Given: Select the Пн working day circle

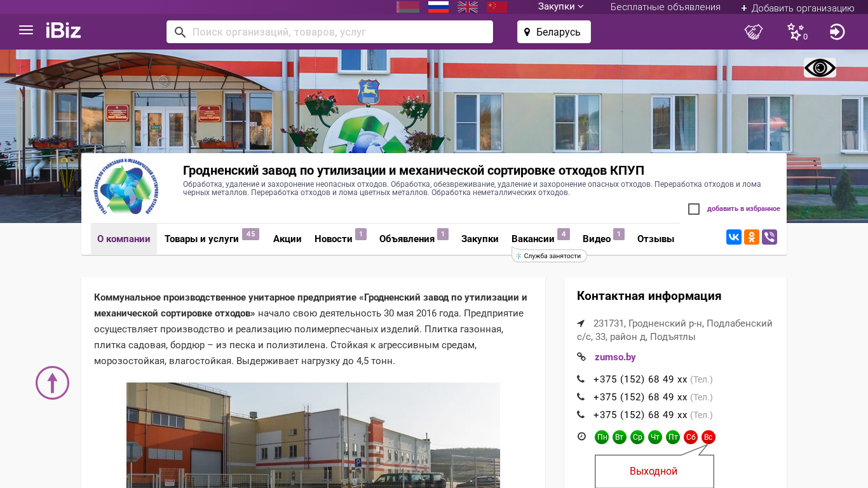Looking at the screenshot, I should pos(602,437).
